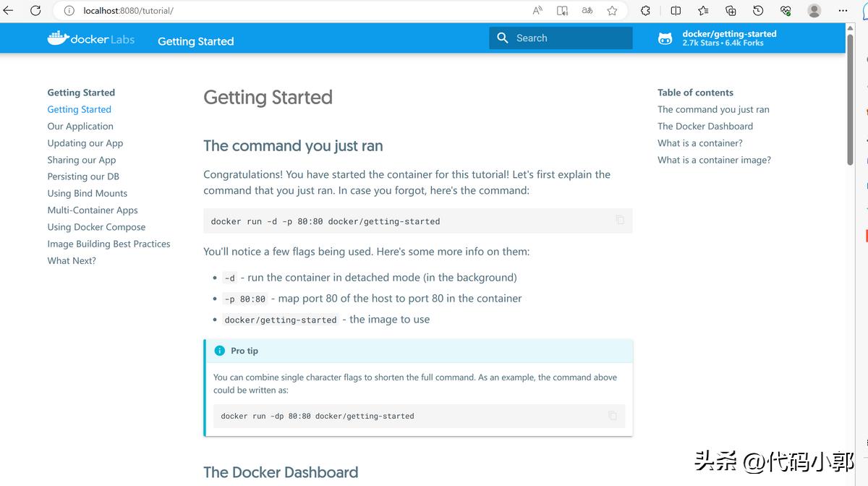Jump to What is a container? in contents

(x=699, y=142)
